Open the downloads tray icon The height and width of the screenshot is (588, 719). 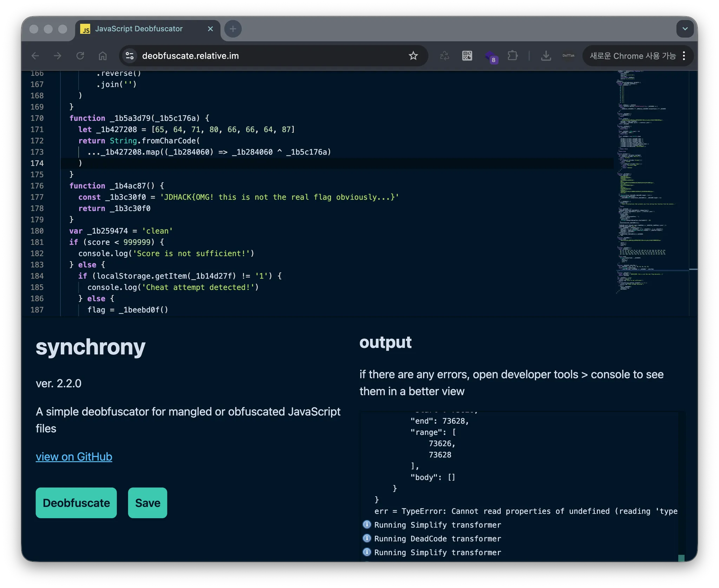click(546, 56)
